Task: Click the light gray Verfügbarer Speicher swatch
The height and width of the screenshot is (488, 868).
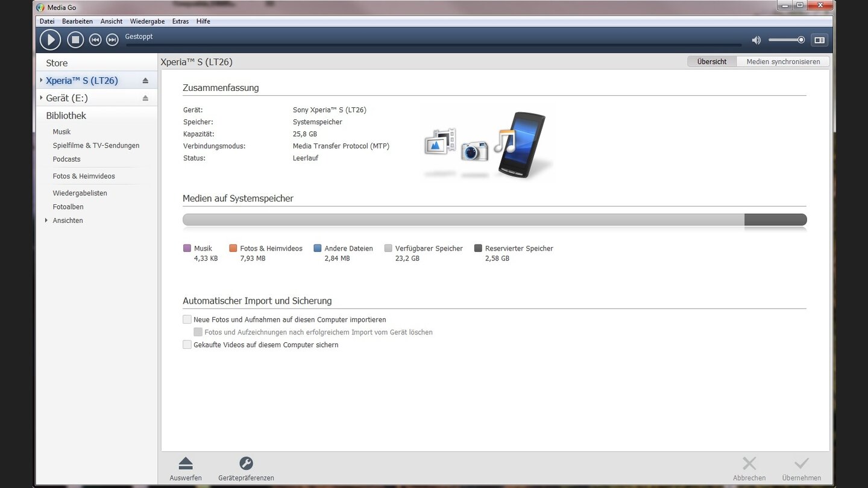Action: (x=388, y=248)
